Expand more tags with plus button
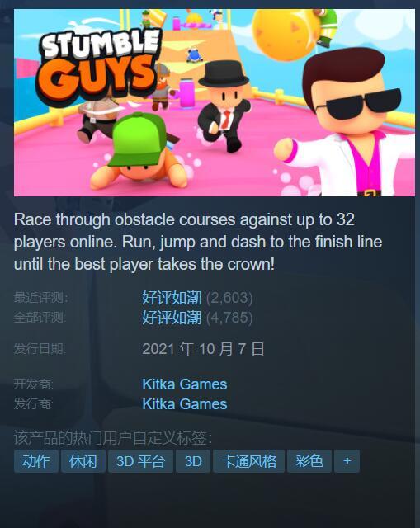Image resolution: width=420 pixels, height=528 pixels. (347, 461)
